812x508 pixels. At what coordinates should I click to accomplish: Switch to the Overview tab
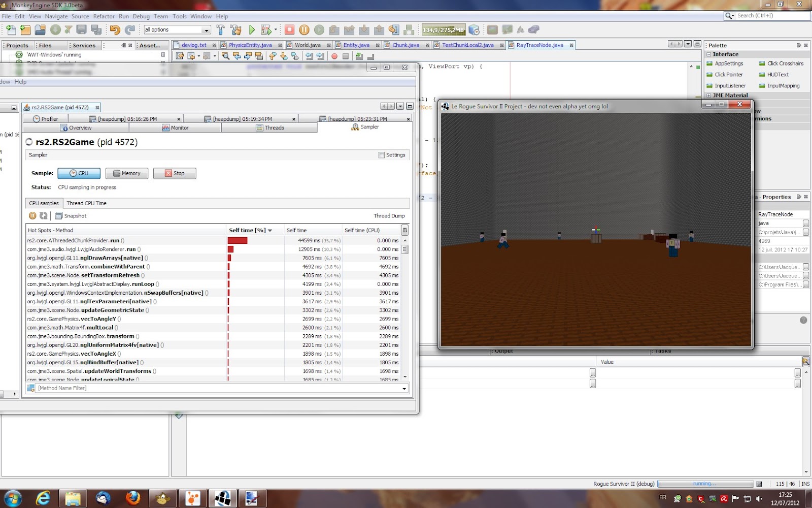click(76, 128)
